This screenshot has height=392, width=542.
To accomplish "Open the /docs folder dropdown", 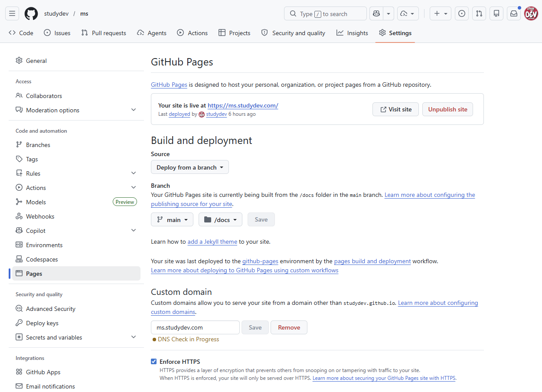I will [220, 219].
